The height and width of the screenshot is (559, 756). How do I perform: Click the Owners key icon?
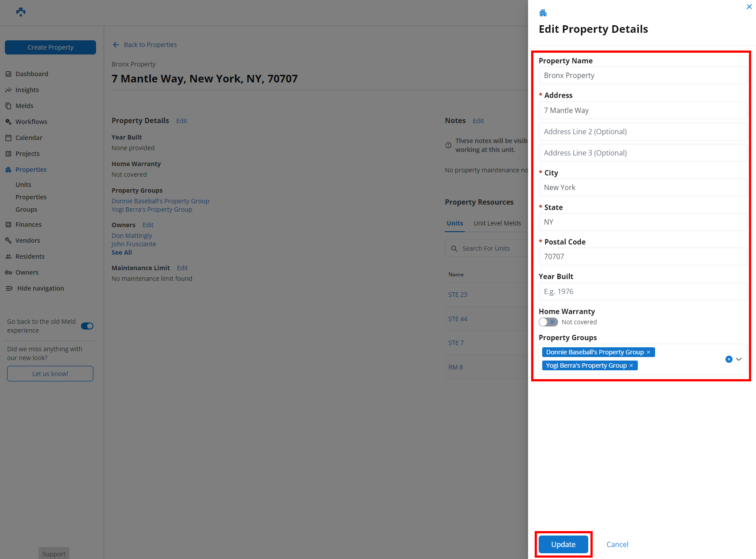click(8, 272)
